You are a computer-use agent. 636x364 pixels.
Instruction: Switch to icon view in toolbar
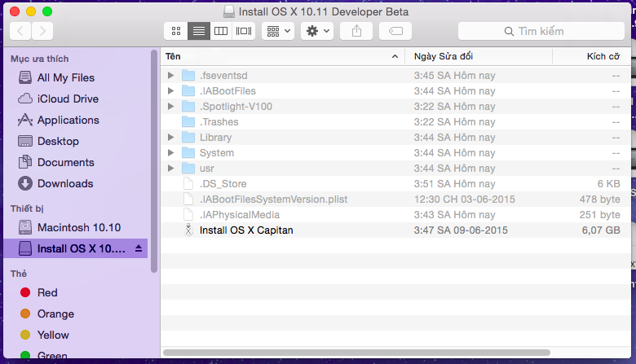pyautogui.click(x=175, y=31)
